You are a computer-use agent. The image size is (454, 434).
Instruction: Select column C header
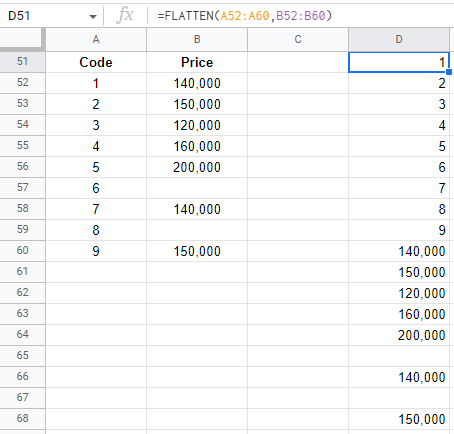[298, 39]
